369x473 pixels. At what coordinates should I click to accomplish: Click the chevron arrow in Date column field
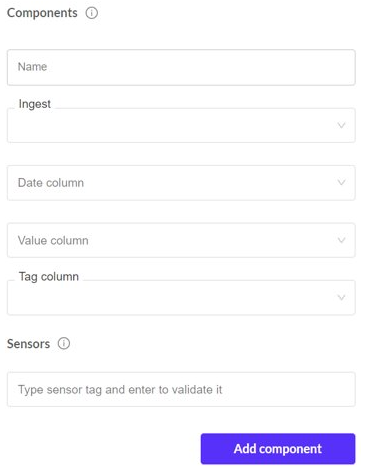point(341,183)
